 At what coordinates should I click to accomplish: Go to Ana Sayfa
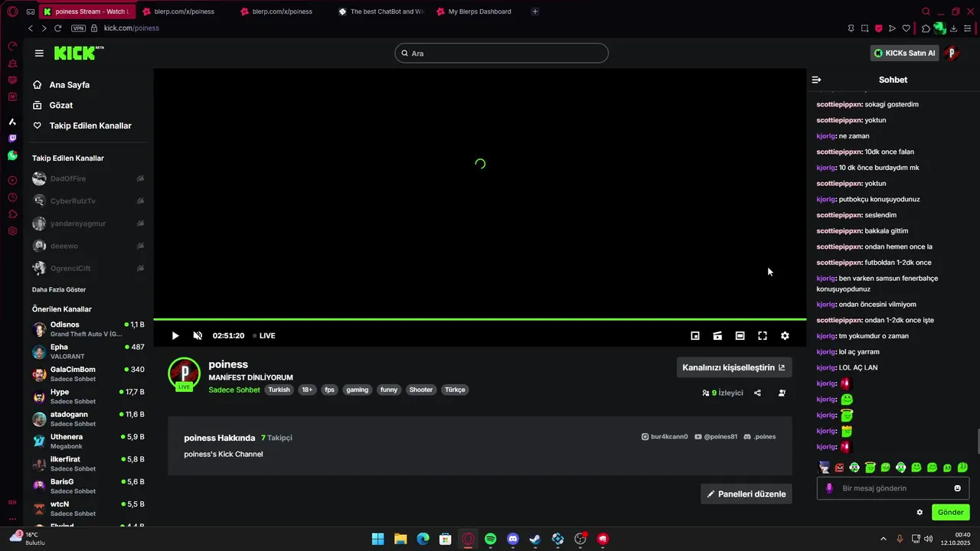click(61, 85)
